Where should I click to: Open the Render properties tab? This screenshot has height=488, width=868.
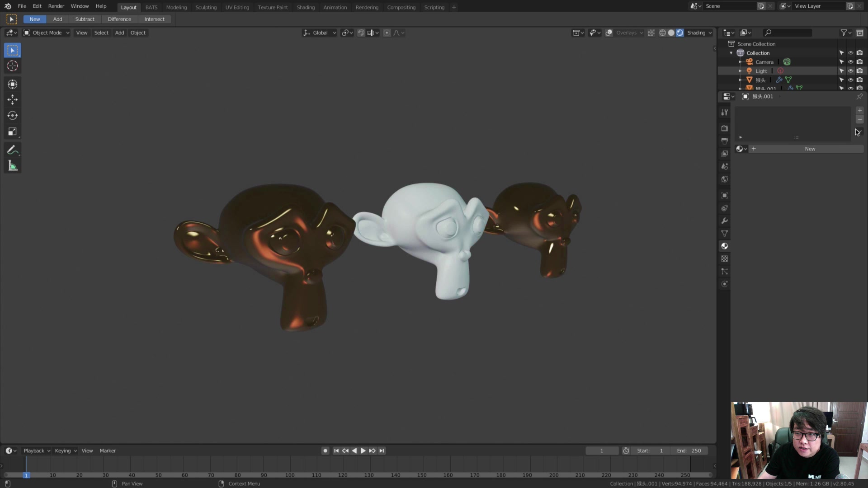[x=724, y=128]
